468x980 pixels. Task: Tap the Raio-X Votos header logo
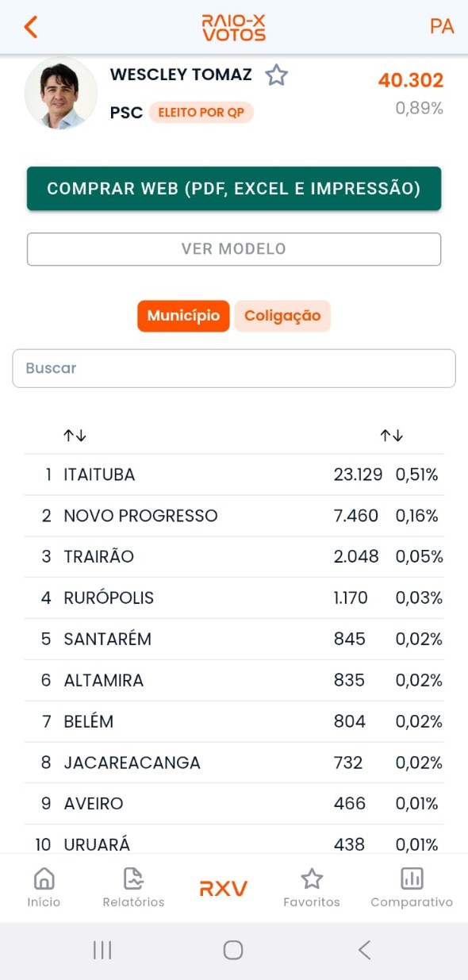(x=233, y=28)
